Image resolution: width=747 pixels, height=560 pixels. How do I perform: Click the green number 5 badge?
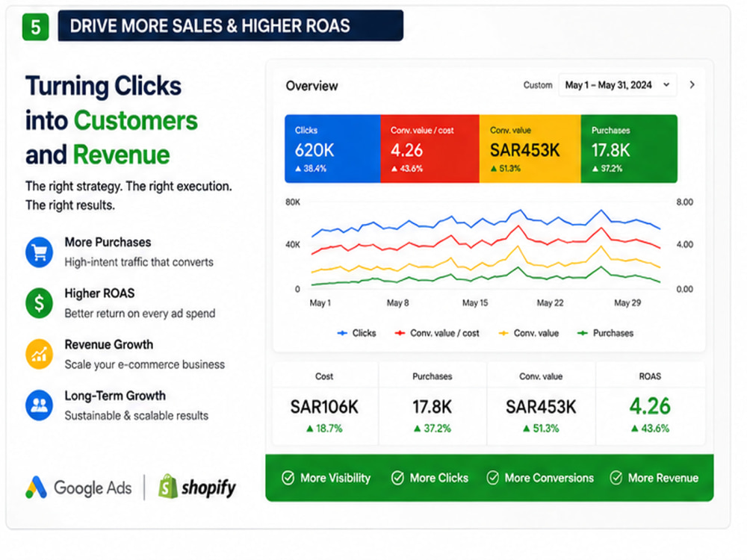point(36,27)
